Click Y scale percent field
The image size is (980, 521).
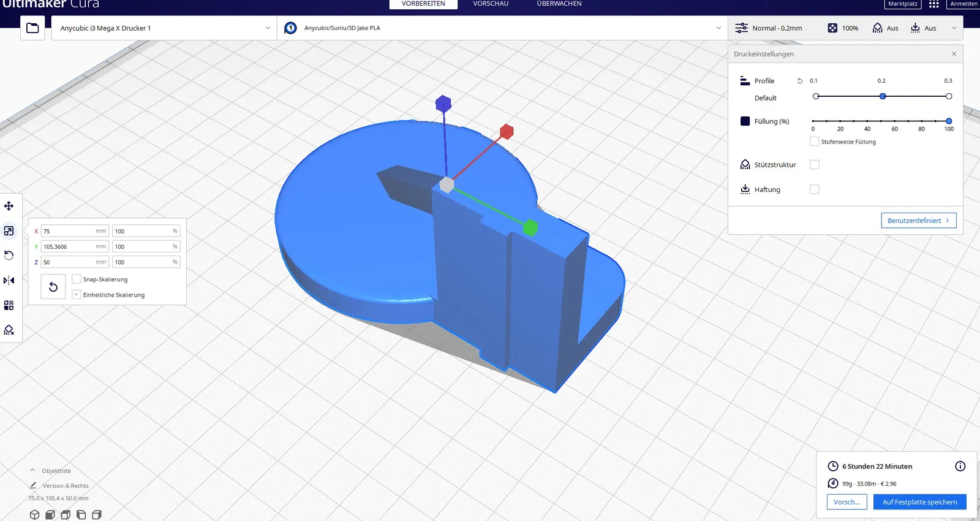[x=146, y=246]
